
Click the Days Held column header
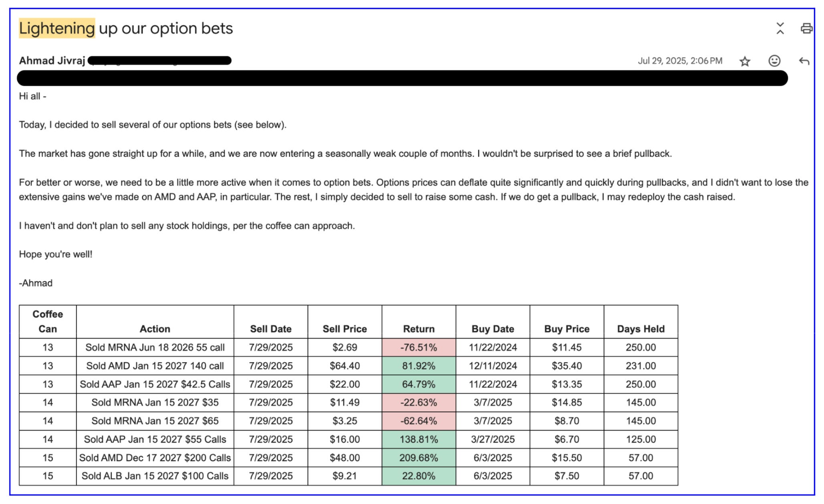[640, 329]
